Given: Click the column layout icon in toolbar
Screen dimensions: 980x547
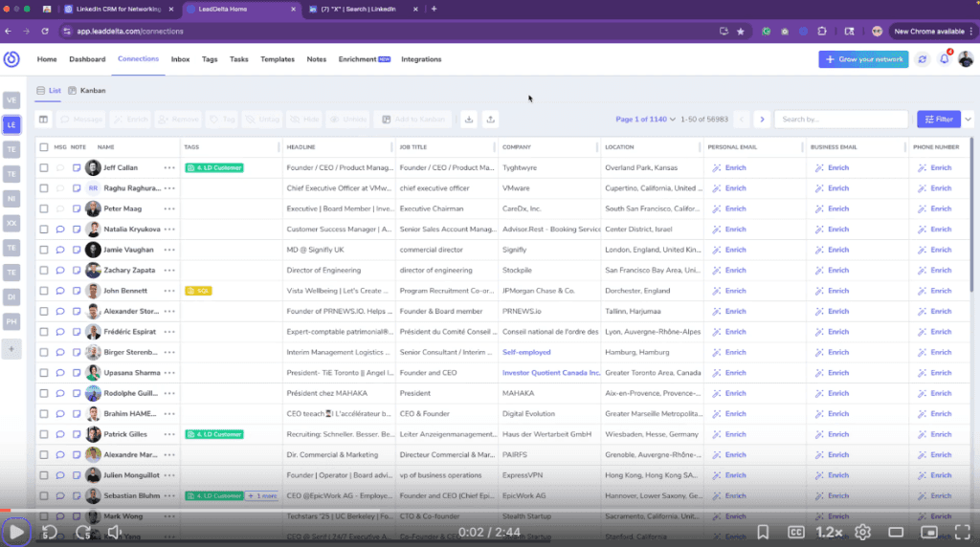Looking at the screenshot, I should pos(43,120).
